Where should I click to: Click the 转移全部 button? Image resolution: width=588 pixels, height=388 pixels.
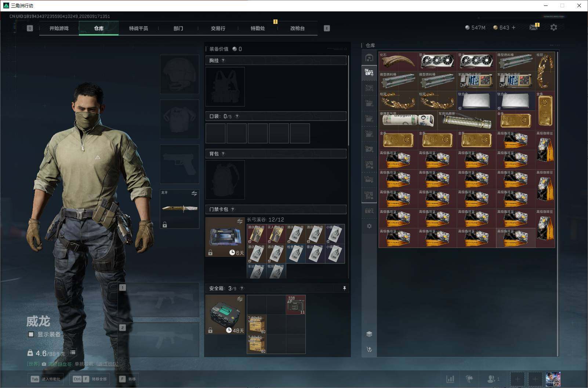click(x=90, y=379)
